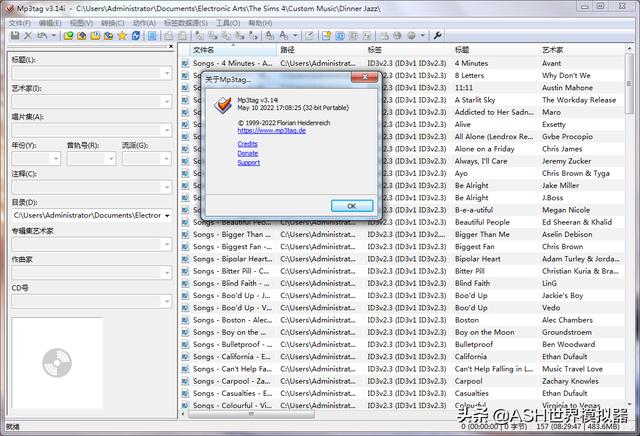Image resolution: width=640 pixels, height=436 pixels.
Task: Expand the 目录(D) directory dropdown
Action: [167, 216]
